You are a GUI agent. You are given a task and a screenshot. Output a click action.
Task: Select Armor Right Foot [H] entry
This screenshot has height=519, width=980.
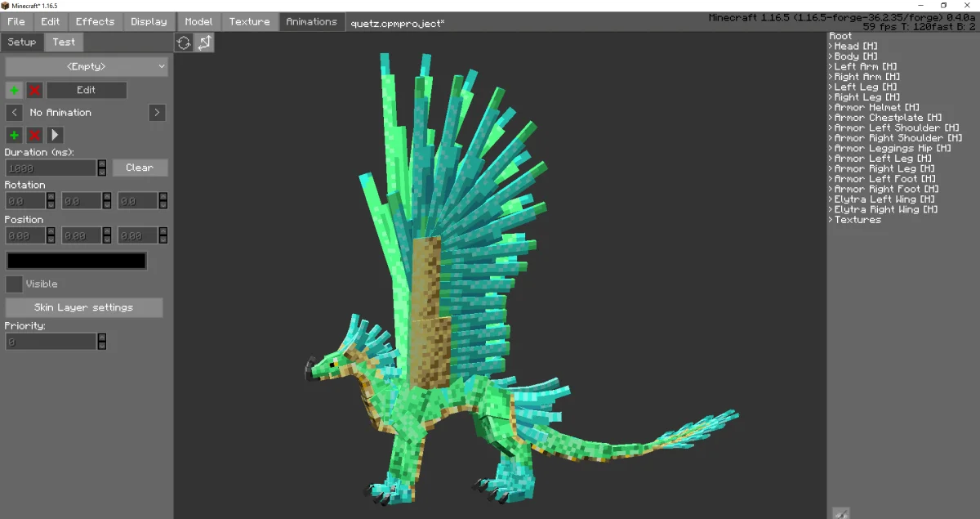point(887,190)
